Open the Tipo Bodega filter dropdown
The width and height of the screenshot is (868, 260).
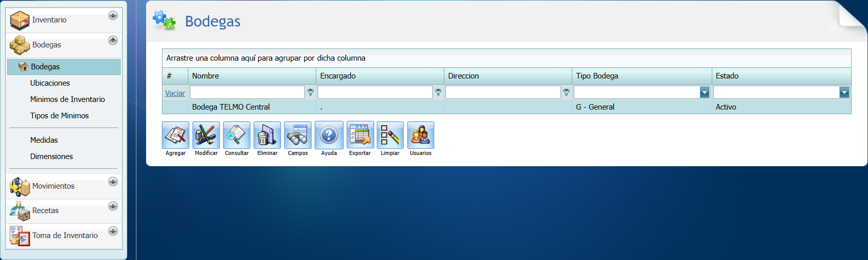pos(705,92)
